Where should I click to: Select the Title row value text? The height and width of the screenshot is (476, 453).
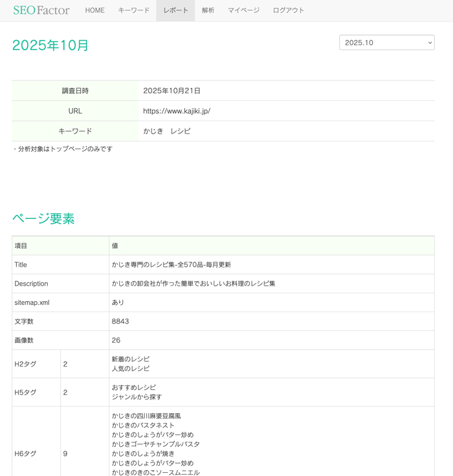tap(171, 265)
